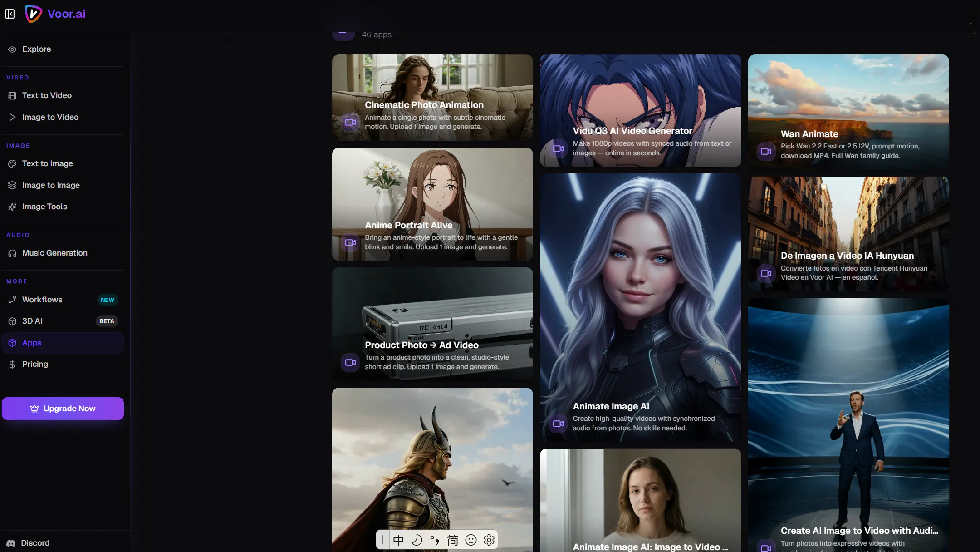Open the Animate Image AI card
The height and width of the screenshot is (552, 980).
(x=640, y=307)
